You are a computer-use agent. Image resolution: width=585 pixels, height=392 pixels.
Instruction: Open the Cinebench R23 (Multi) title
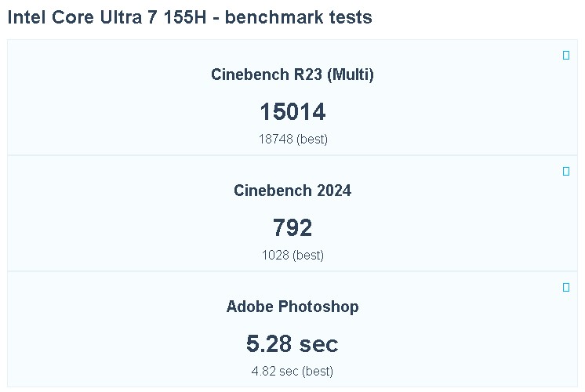pos(292,74)
